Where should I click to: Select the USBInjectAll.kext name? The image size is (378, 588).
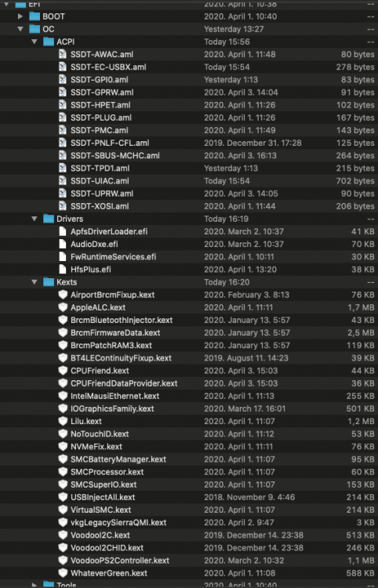(103, 497)
